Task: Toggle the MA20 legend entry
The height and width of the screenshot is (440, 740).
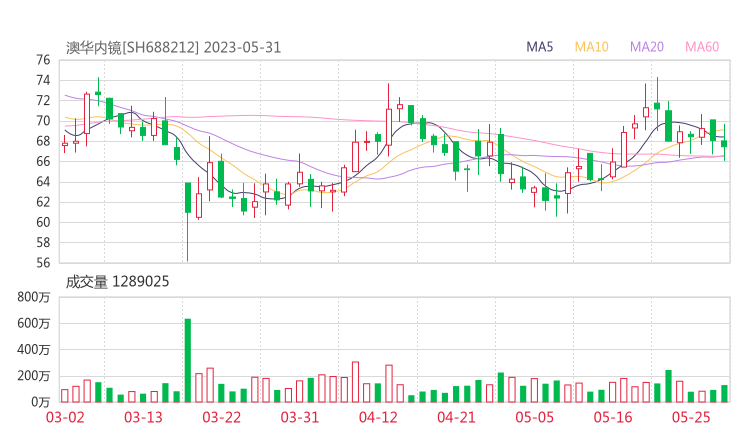Action: [646, 47]
